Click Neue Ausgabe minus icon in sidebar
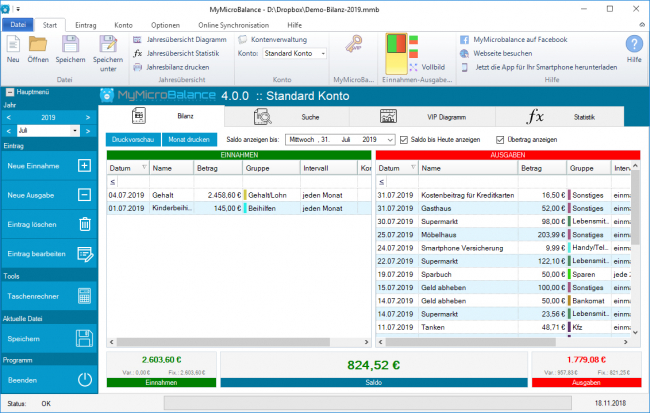The height and width of the screenshot is (413, 650). coord(85,194)
